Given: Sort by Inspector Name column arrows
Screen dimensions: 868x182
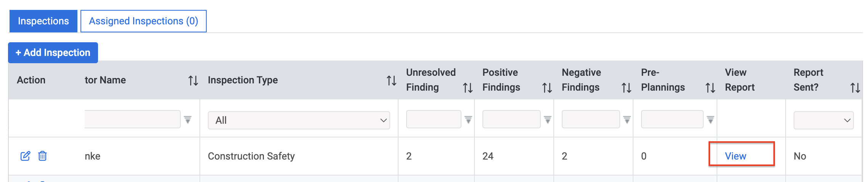Looking at the screenshot, I should (x=193, y=80).
